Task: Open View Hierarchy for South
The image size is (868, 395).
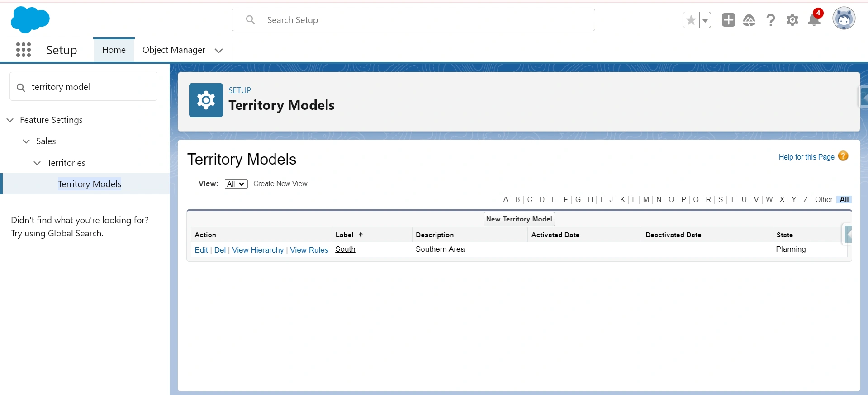Action: coord(258,250)
